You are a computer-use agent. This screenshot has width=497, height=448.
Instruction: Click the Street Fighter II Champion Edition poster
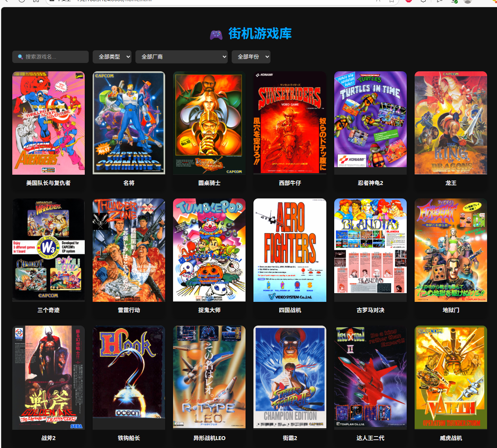tap(290, 377)
